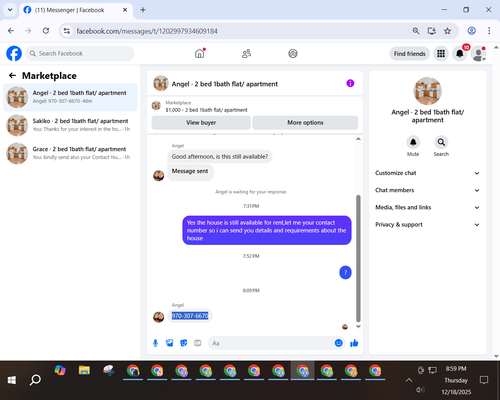Click the chat scrollbar thumb
Screen dimensions: 500x400
click(358, 258)
